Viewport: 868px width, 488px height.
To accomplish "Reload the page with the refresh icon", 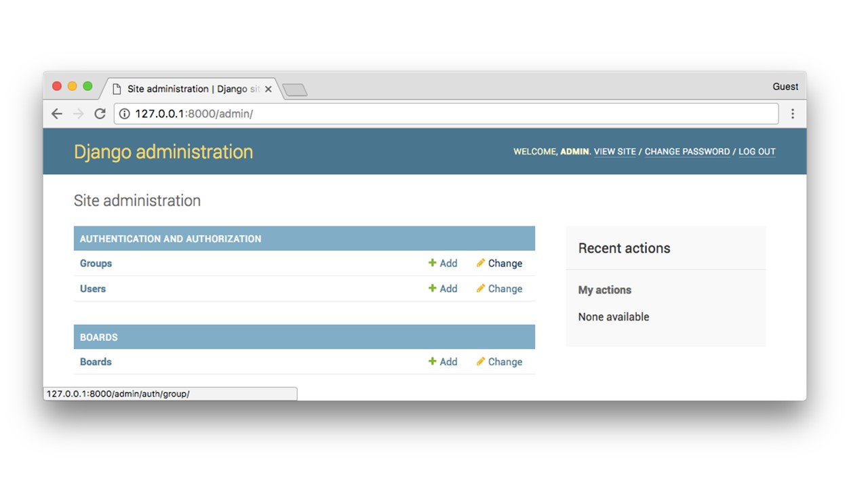I will pyautogui.click(x=100, y=114).
